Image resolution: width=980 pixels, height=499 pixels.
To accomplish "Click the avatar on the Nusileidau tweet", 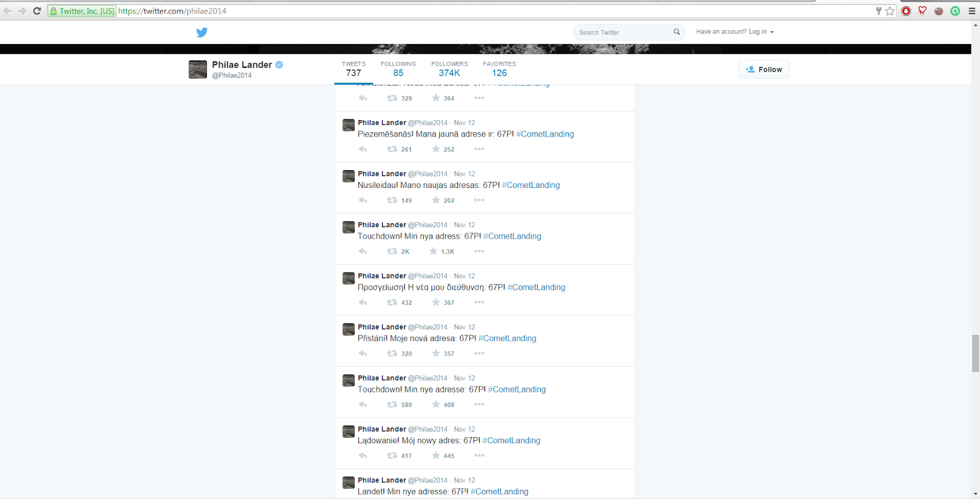I will coord(349,176).
